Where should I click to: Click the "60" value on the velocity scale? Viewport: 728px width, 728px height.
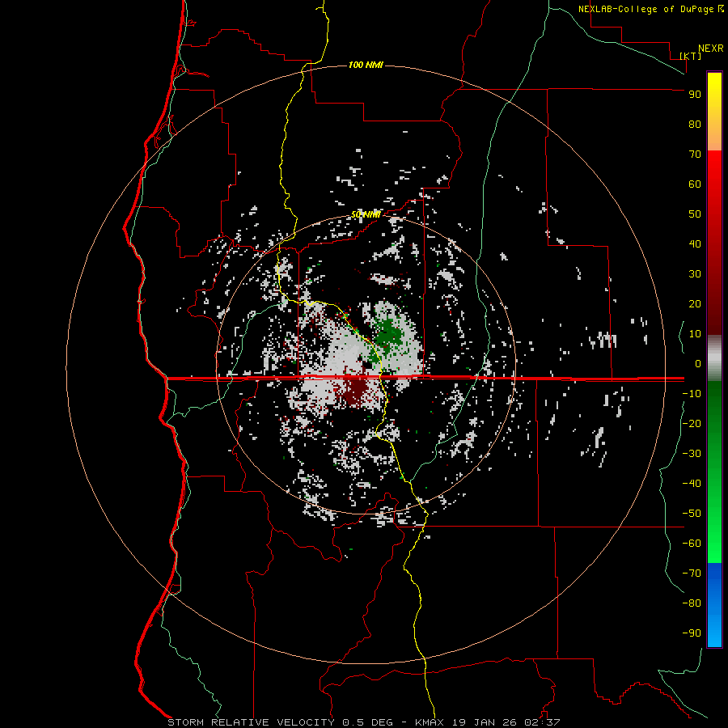pyautogui.click(x=695, y=184)
